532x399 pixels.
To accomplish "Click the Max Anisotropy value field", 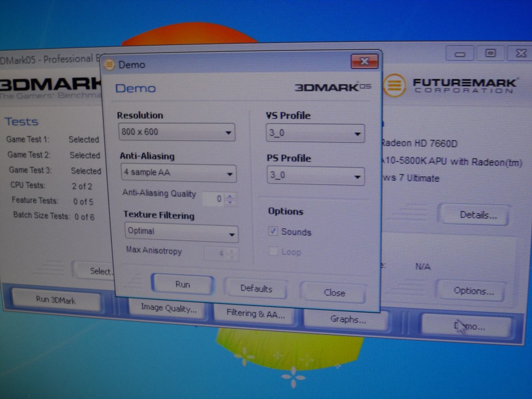I will tap(216, 254).
